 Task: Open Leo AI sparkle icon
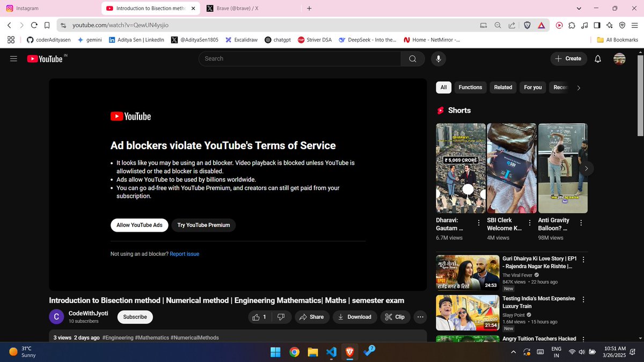[610, 25]
